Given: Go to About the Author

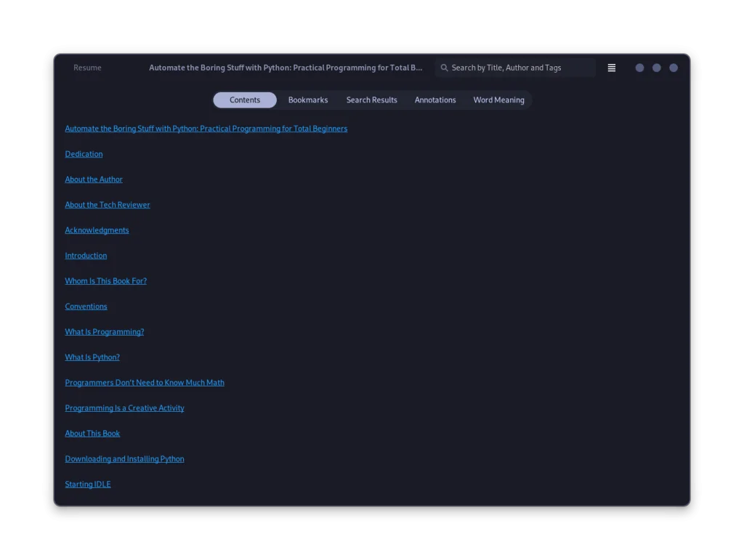Looking at the screenshot, I should coord(93,179).
